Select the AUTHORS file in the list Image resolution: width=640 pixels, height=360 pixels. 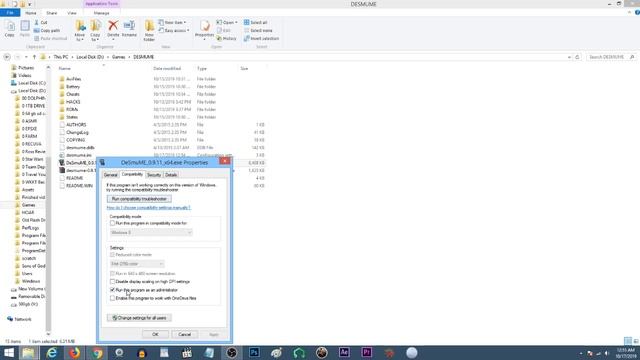click(76, 124)
